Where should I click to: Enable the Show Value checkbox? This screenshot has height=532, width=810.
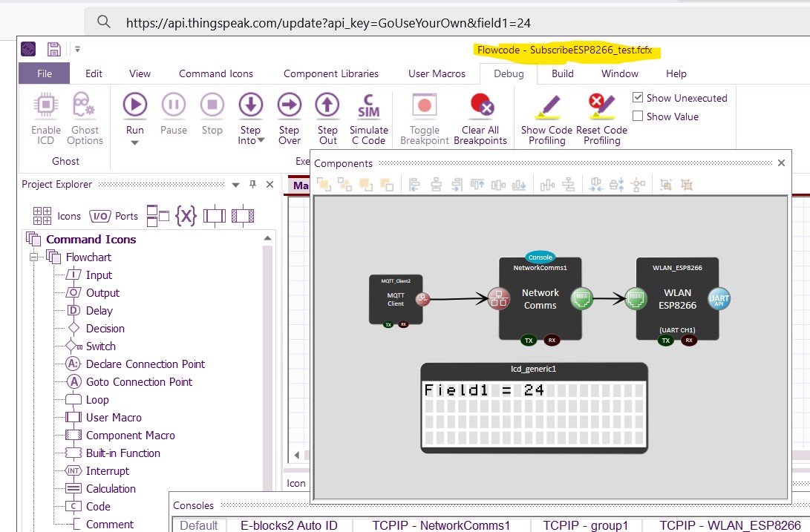click(x=637, y=116)
